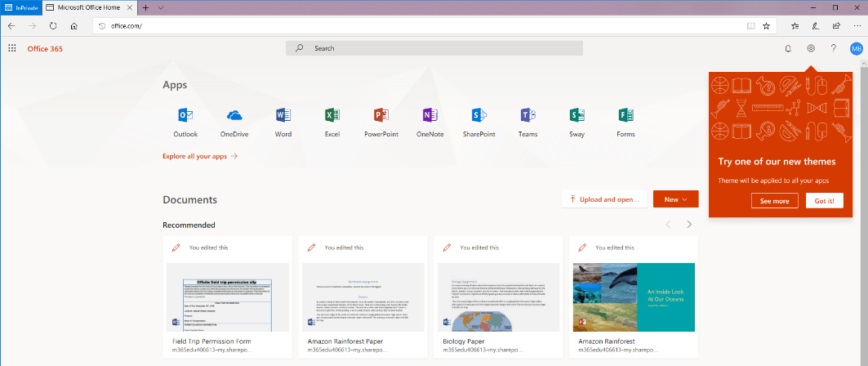Launch OneNote from the Apps list

(430, 115)
